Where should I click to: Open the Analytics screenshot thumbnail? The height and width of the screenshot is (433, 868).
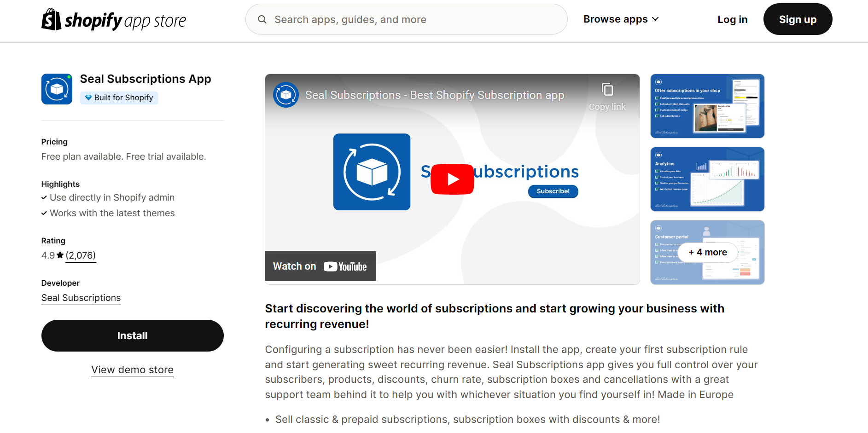point(707,179)
